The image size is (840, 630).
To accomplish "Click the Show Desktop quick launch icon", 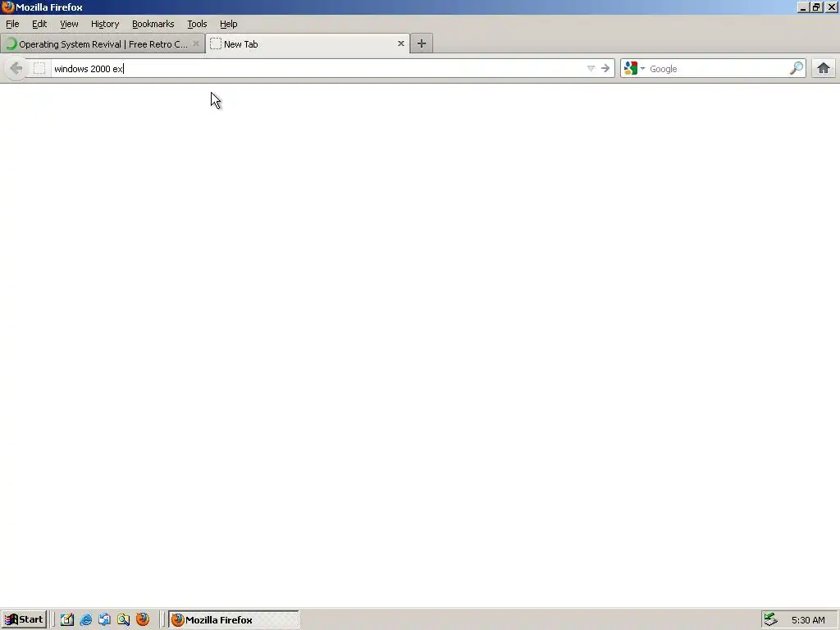I will click(67, 620).
